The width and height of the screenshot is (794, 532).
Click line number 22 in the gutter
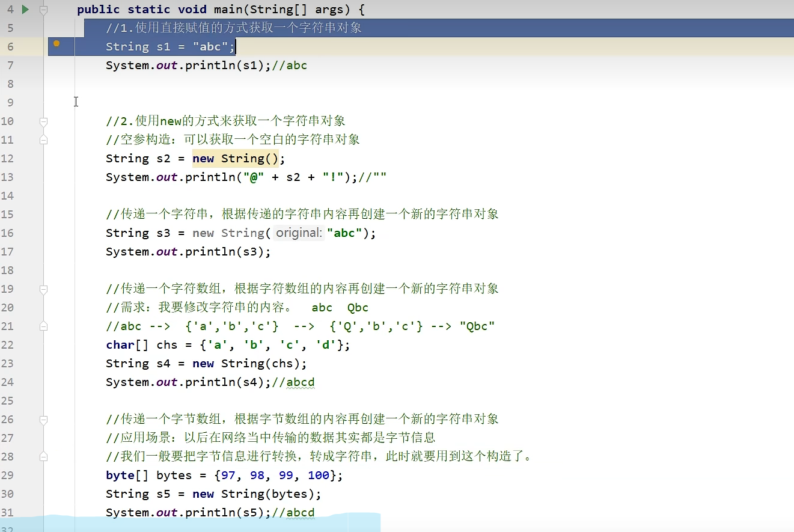coord(7,345)
